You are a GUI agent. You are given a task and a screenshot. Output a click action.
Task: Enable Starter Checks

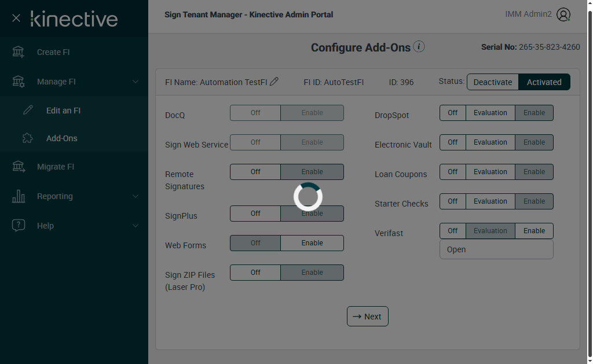[x=534, y=201]
